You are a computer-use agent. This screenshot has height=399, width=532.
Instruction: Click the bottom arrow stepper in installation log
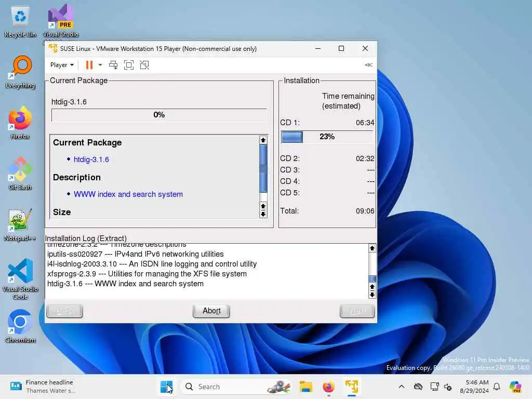tap(372, 295)
